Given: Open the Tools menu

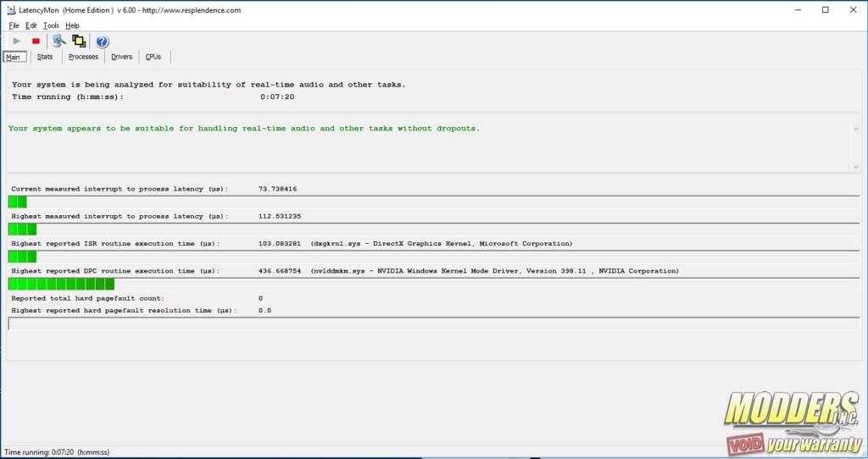Looking at the screenshot, I should [51, 25].
